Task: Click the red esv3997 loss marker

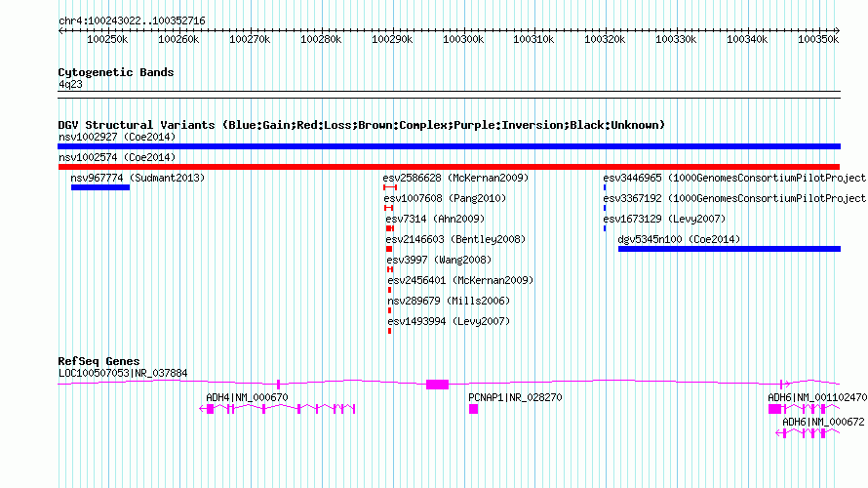Action: tap(390, 269)
